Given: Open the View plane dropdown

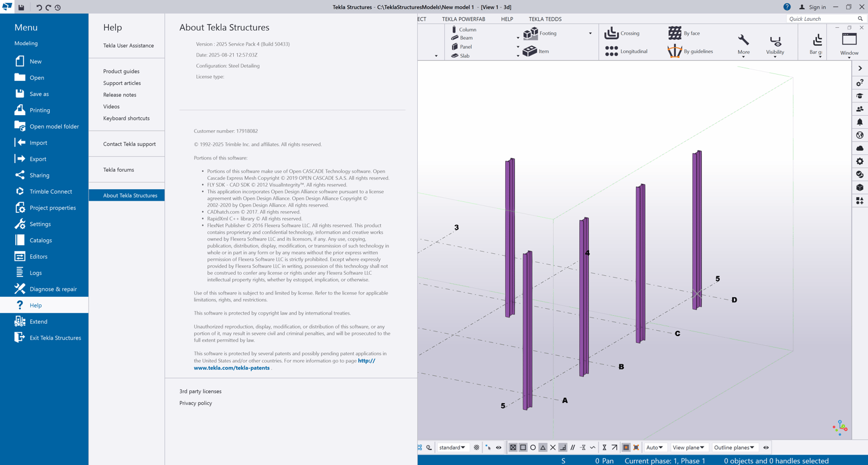Looking at the screenshot, I should (x=689, y=448).
